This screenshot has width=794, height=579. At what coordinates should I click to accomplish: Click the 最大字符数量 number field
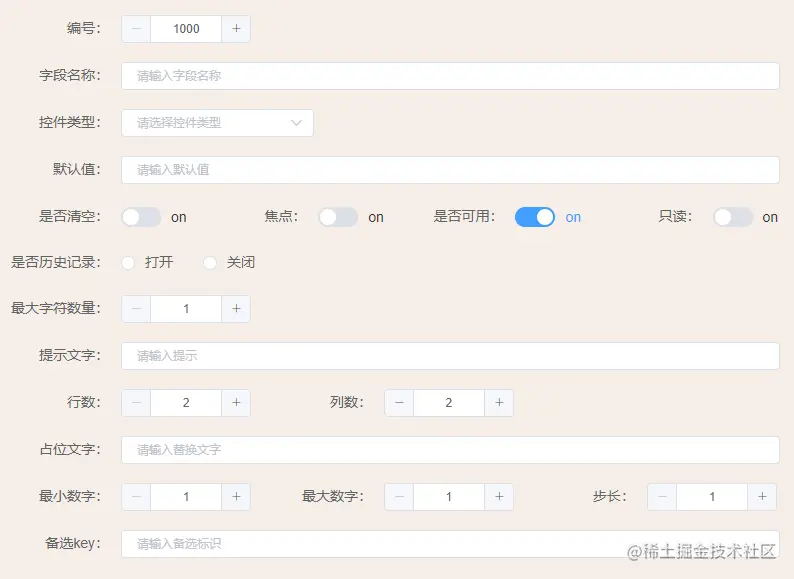[186, 309]
